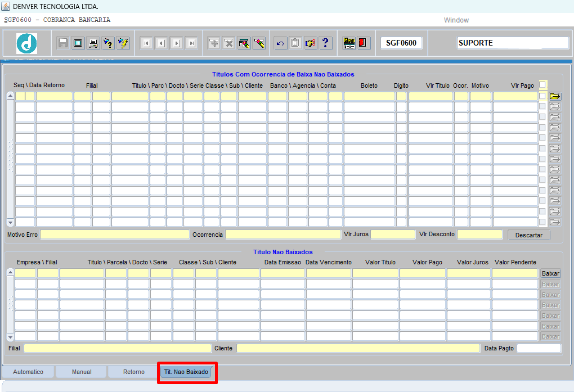574x392 pixels.
Task: Click the Clear Record icon with window
Action: pyautogui.click(x=244, y=43)
